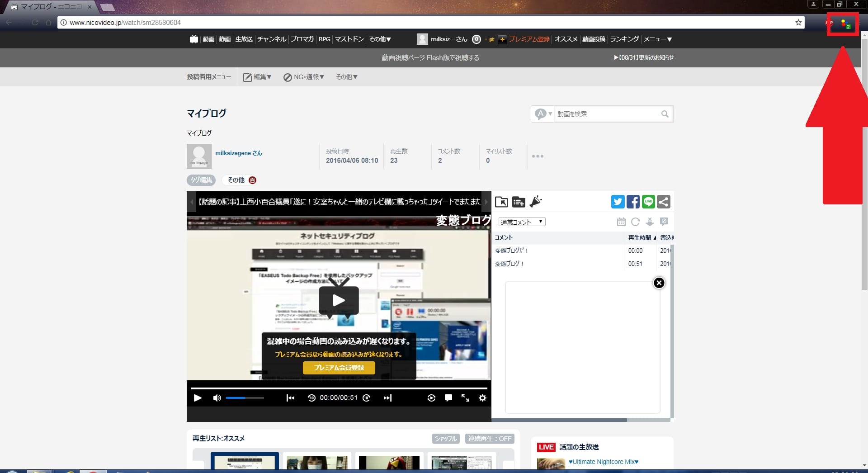Go to 動画 in top nav
Image resolution: width=868 pixels, height=473 pixels.
click(x=208, y=39)
